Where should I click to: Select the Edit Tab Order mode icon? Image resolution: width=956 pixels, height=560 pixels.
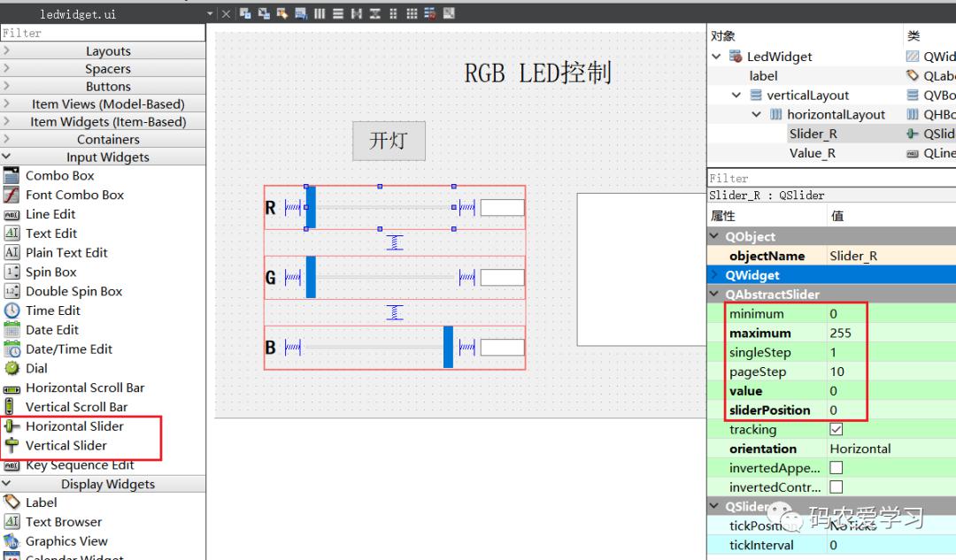pyautogui.click(x=301, y=12)
